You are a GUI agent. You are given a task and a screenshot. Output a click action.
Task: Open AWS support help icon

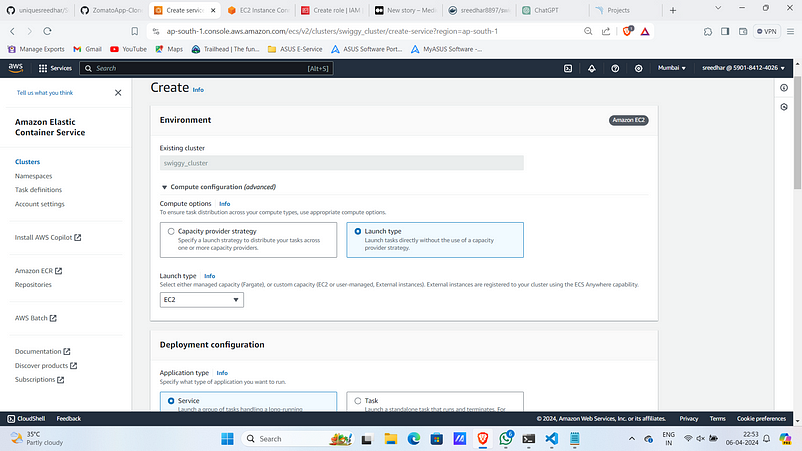[x=615, y=68]
